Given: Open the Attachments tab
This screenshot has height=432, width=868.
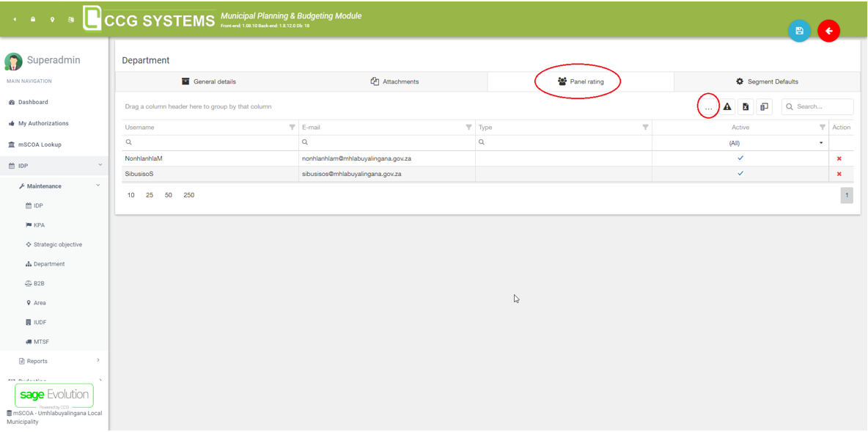Looking at the screenshot, I should tap(394, 81).
